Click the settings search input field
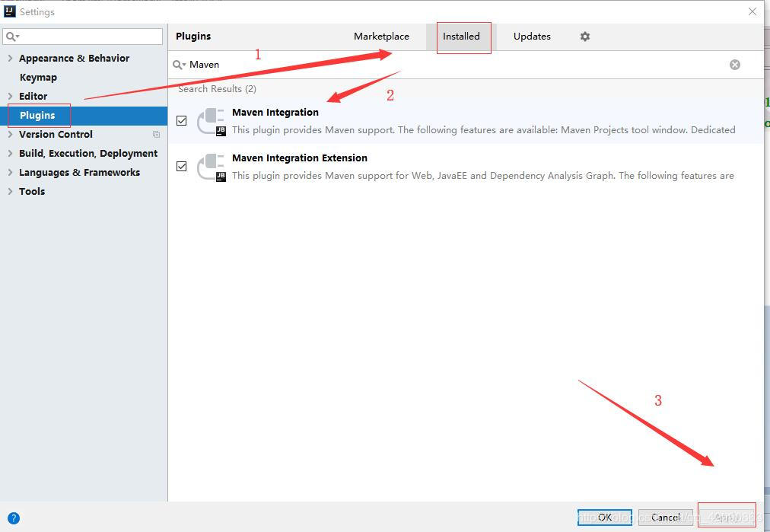Image resolution: width=770 pixels, height=532 pixels. coord(82,37)
